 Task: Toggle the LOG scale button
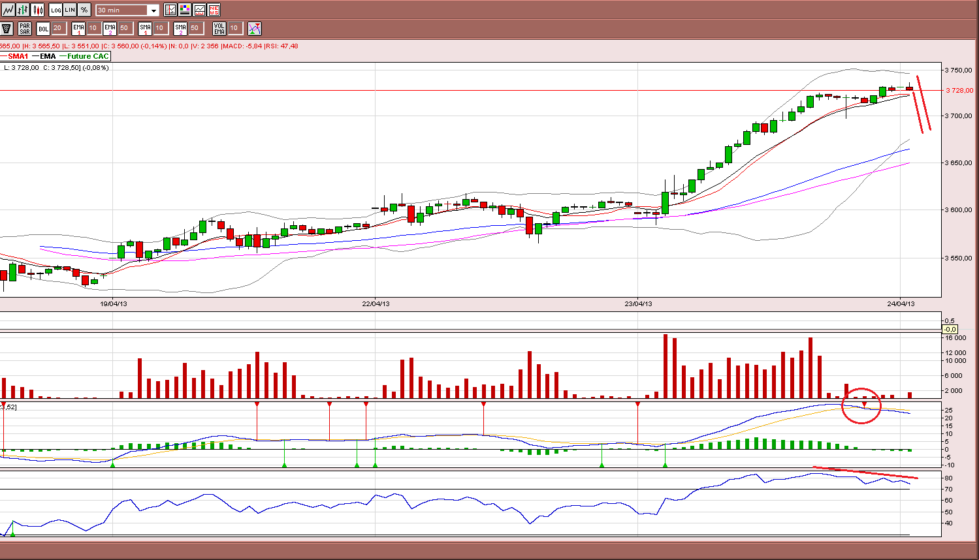tap(56, 10)
